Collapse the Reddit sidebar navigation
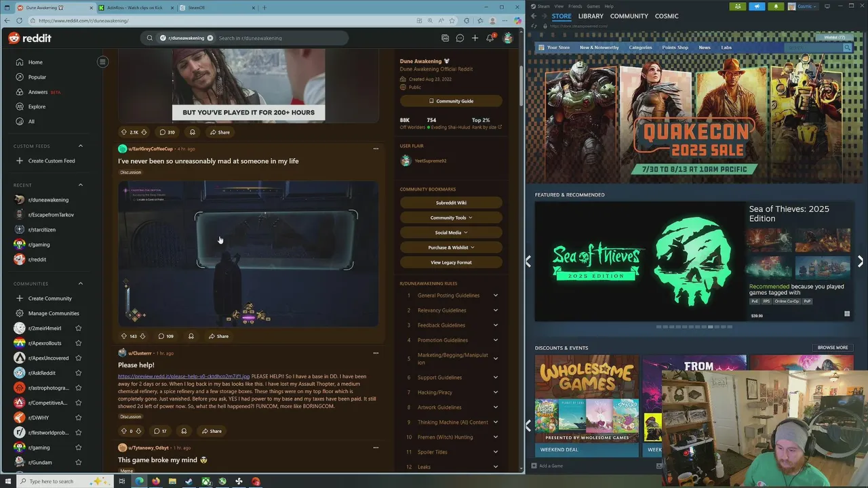 [x=102, y=62]
